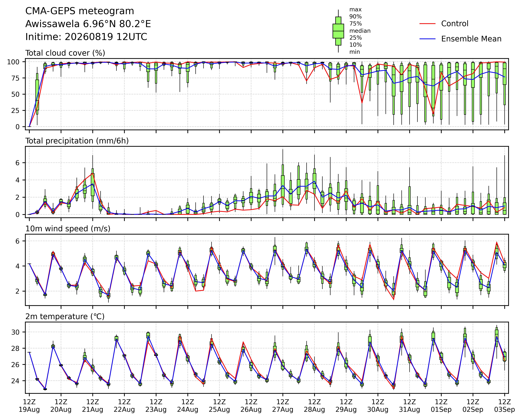Click the 12Z 01Sep axis label
Viewport: 522px width, 420px height.
coord(441,406)
